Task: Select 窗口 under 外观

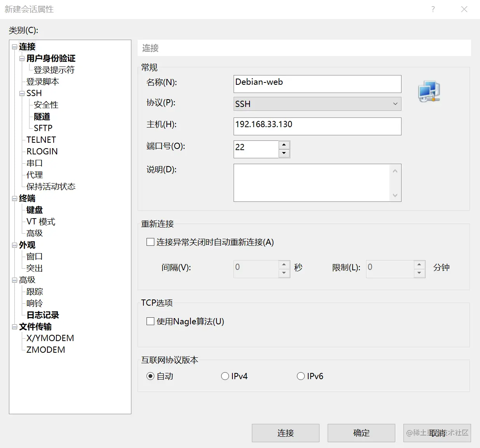Action: (x=35, y=257)
